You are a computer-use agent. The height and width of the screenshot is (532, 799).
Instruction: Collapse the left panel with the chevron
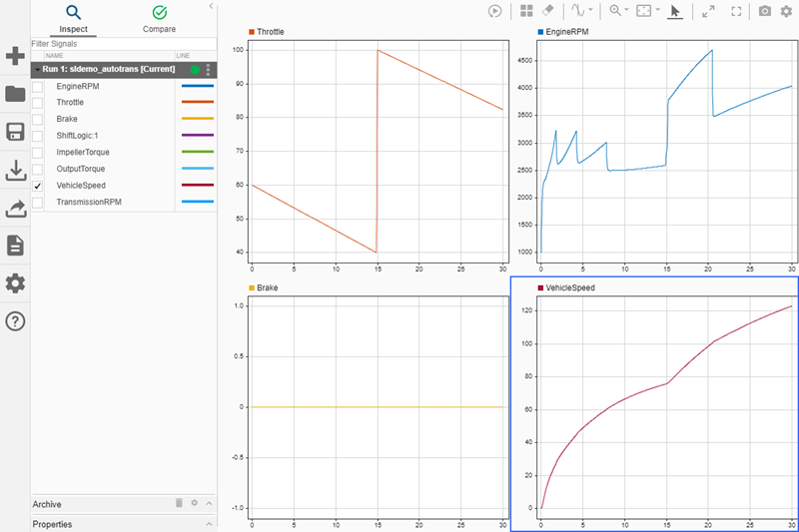[211, 6]
